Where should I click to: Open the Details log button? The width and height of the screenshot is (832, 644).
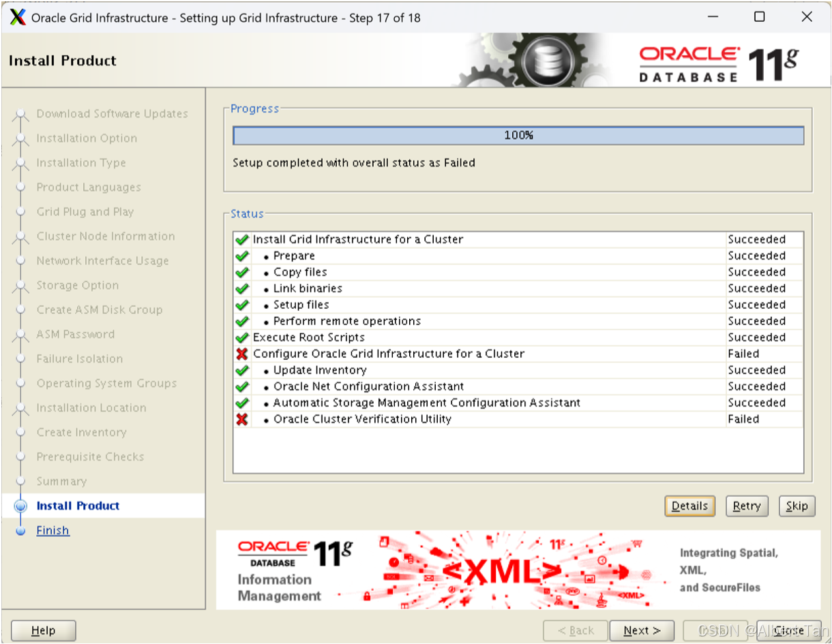(689, 506)
